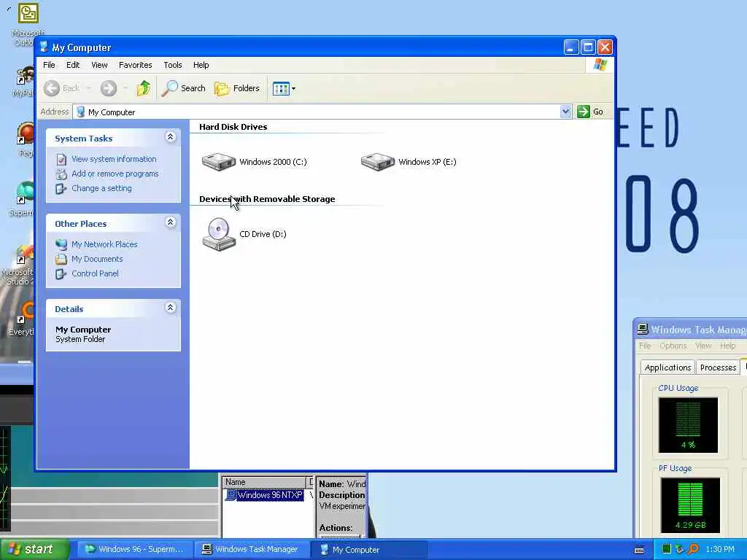Open the View menu in My Computer
The width and height of the screenshot is (747, 560).
pyautogui.click(x=99, y=65)
